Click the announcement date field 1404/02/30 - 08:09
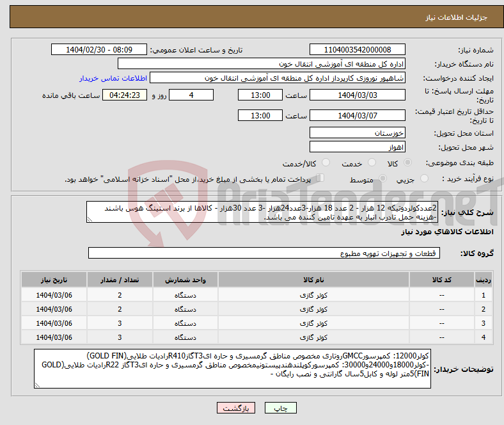 click(99, 49)
